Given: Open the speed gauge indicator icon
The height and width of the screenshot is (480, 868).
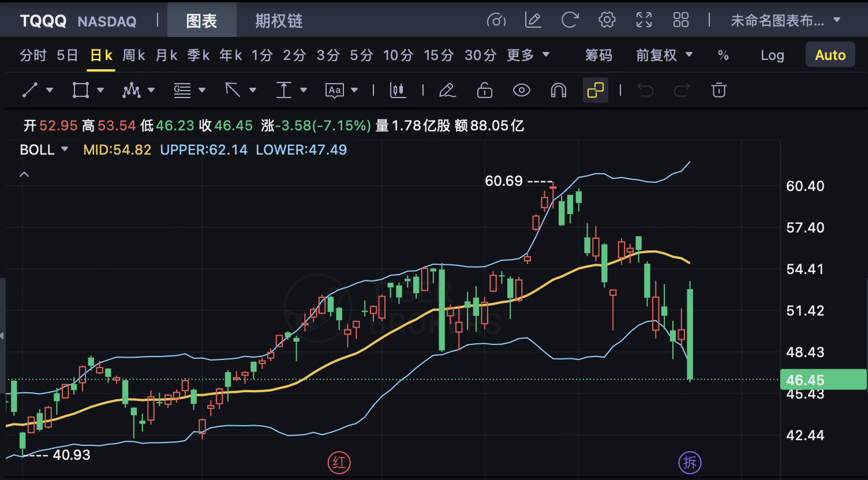Looking at the screenshot, I should [496, 21].
